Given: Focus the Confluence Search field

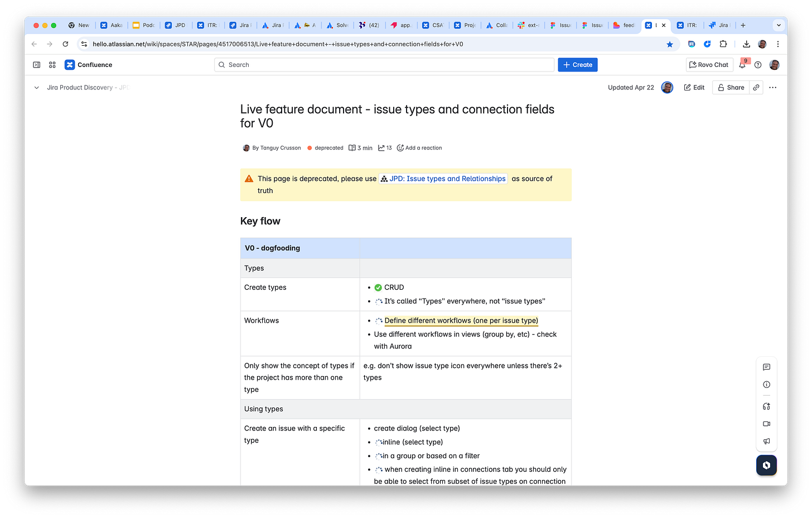Looking at the screenshot, I should (x=384, y=65).
